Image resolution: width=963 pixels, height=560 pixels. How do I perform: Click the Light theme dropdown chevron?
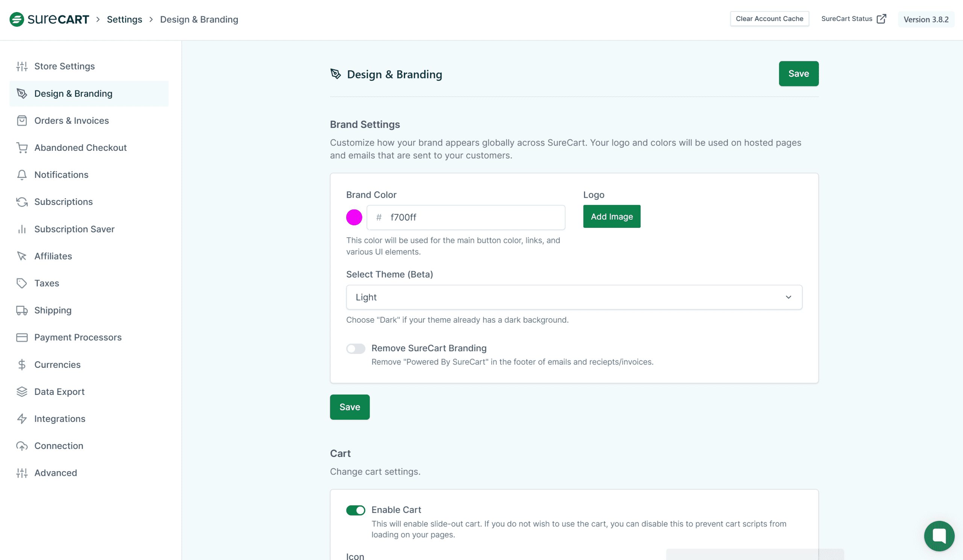coord(788,297)
